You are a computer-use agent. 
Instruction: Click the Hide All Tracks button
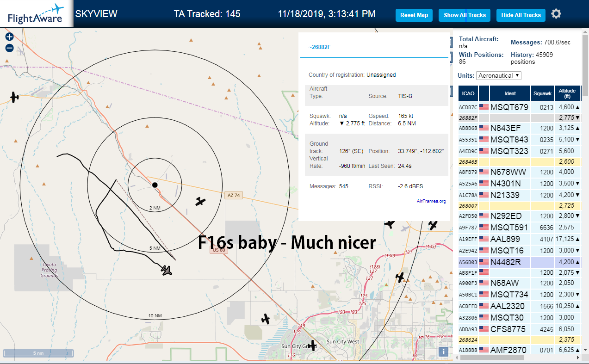pos(521,15)
